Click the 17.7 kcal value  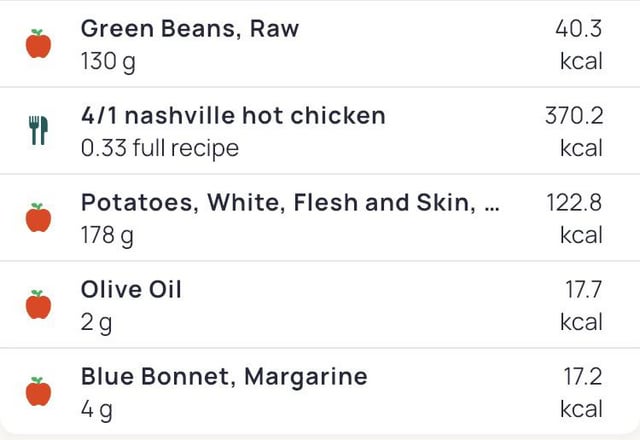coord(582,306)
